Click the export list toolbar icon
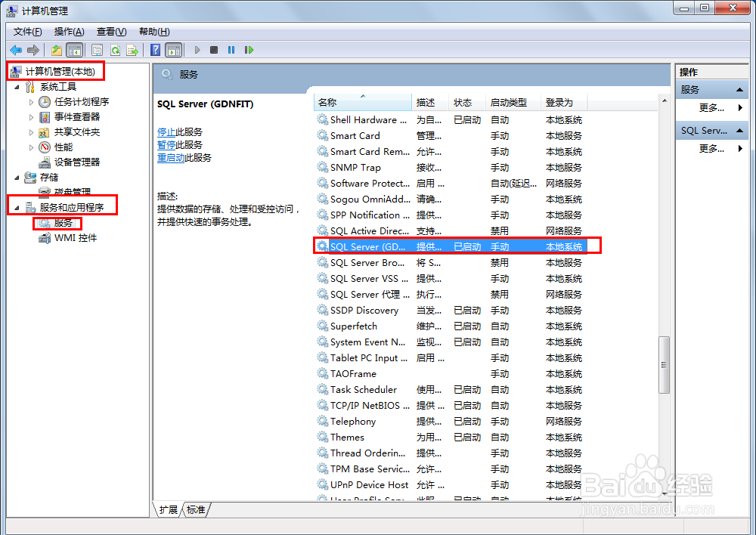The image size is (756, 535). pyautogui.click(x=132, y=49)
